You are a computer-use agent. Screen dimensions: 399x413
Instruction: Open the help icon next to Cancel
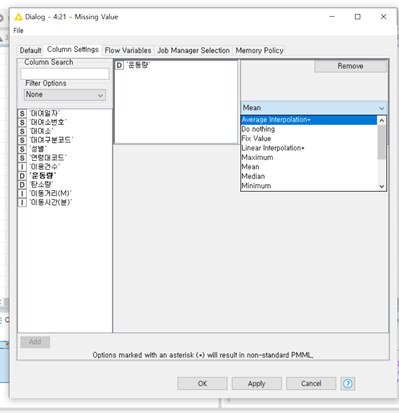348,384
